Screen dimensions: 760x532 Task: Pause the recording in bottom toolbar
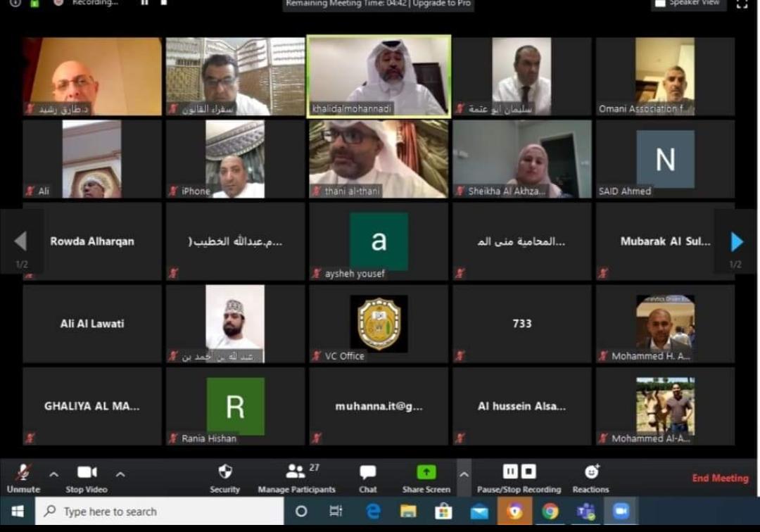(x=510, y=471)
